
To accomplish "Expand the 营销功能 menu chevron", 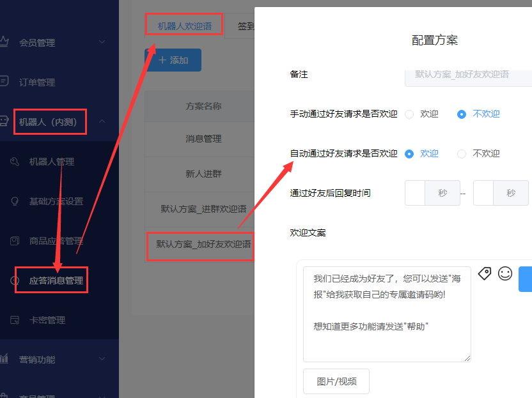I will coord(102,358).
